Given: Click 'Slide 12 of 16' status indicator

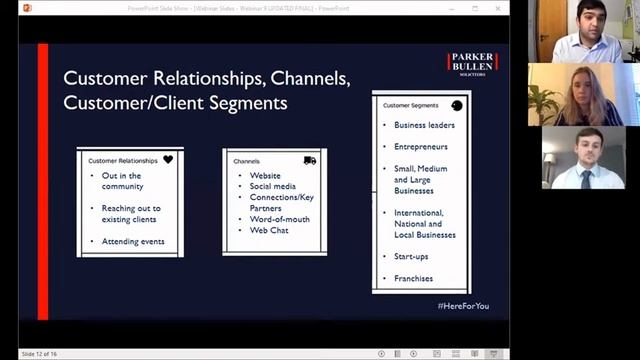Looking at the screenshot, I should [39, 354].
